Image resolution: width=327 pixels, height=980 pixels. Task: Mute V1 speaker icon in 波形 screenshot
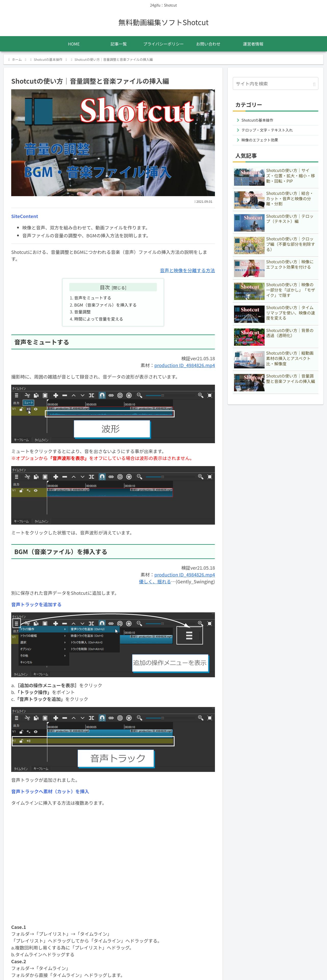[x=29, y=409]
